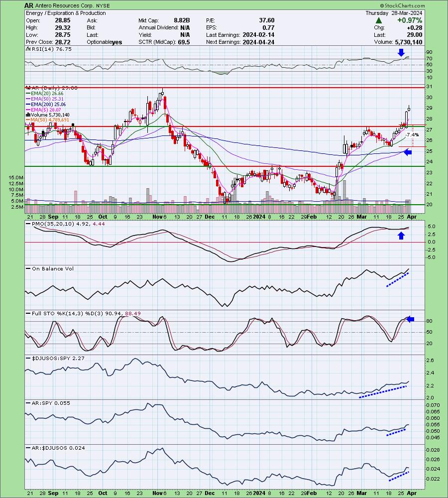Click the November price peak candlestick

(163, 93)
